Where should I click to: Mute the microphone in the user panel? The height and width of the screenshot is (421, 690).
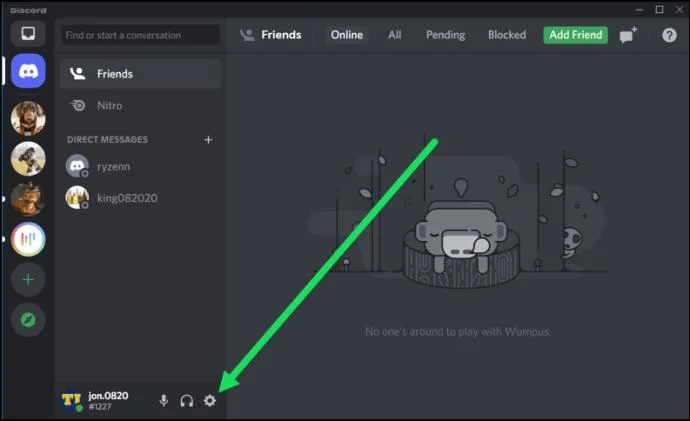click(x=164, y=401)
